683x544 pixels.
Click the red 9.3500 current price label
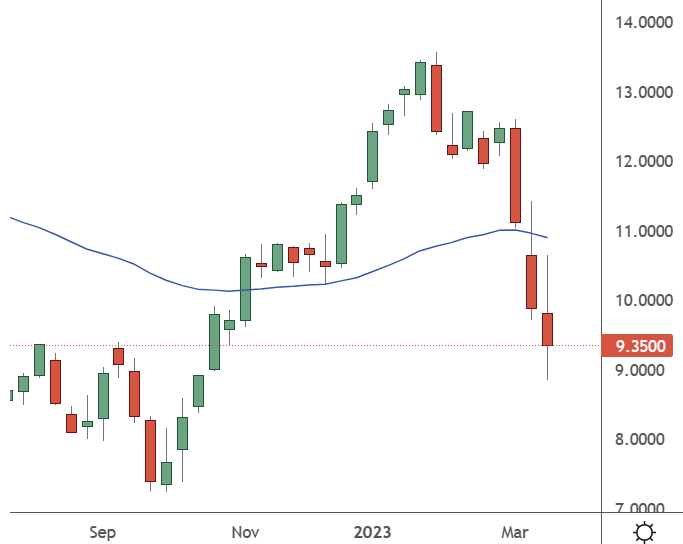[636, 347]
